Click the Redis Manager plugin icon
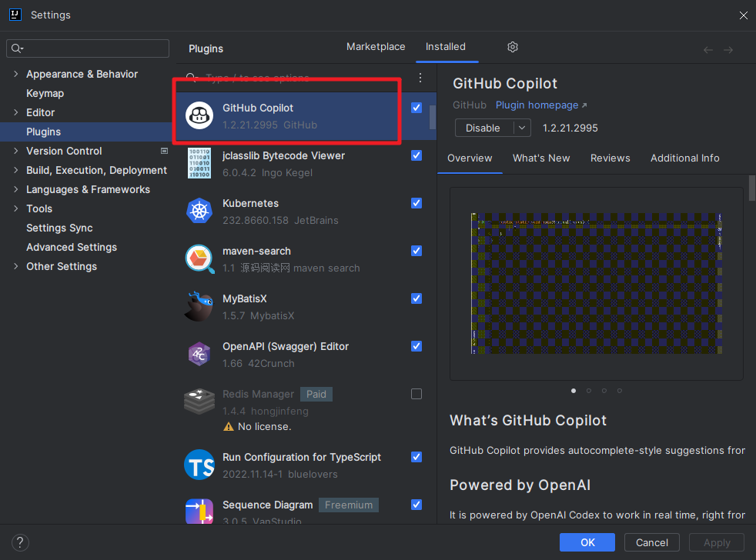Screen dimensions: 756x560 [x=199, y=402]
